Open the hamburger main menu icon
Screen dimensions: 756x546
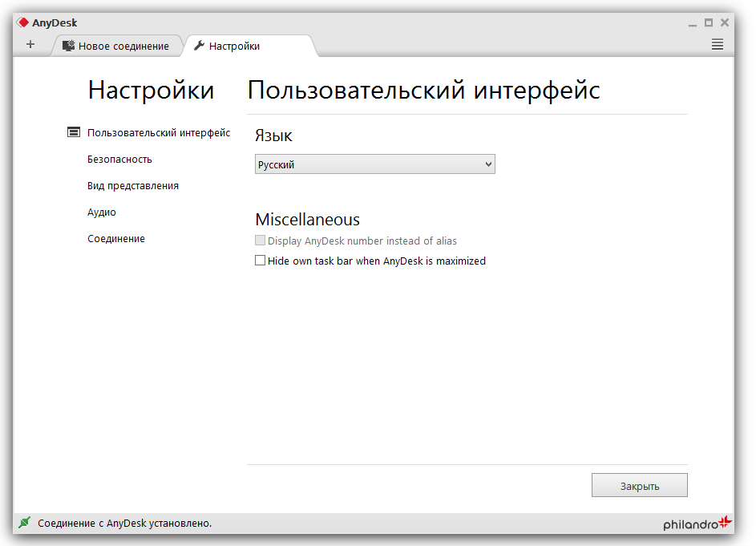(x=717, y=45)
